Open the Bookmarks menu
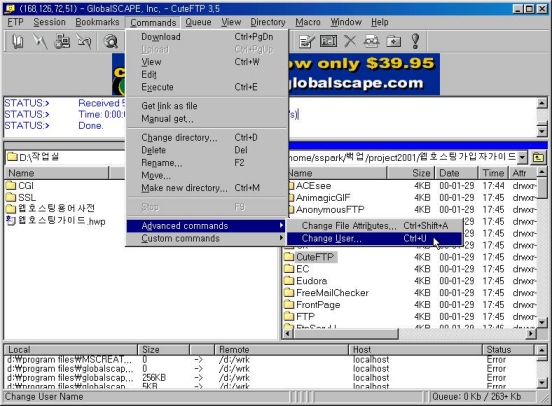Image resolution: width=552 pixels, height=406 pixels. 97,22
